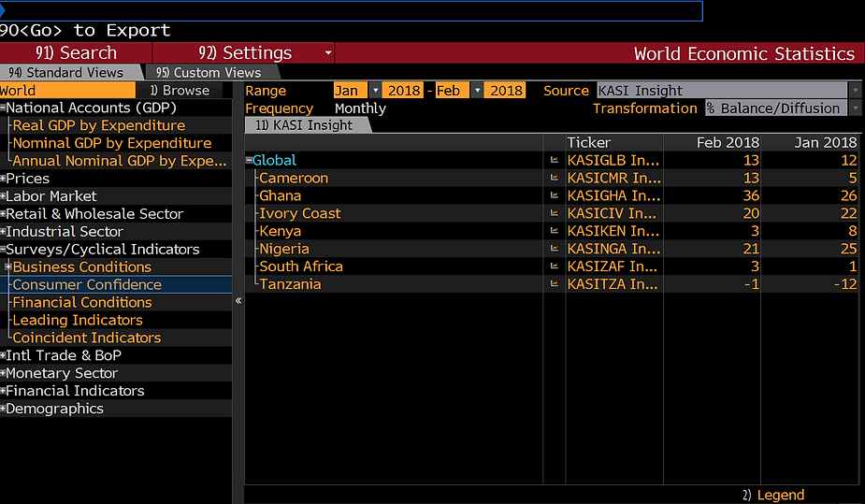This screenshot has width=865, height=504.
Task: Collapse the Global tree node
Action: point(249,161)
